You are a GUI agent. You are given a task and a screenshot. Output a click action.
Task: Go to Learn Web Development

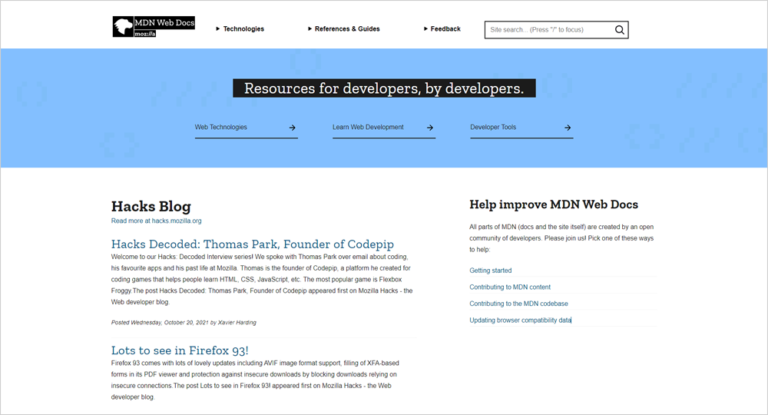tap(368, 128)
